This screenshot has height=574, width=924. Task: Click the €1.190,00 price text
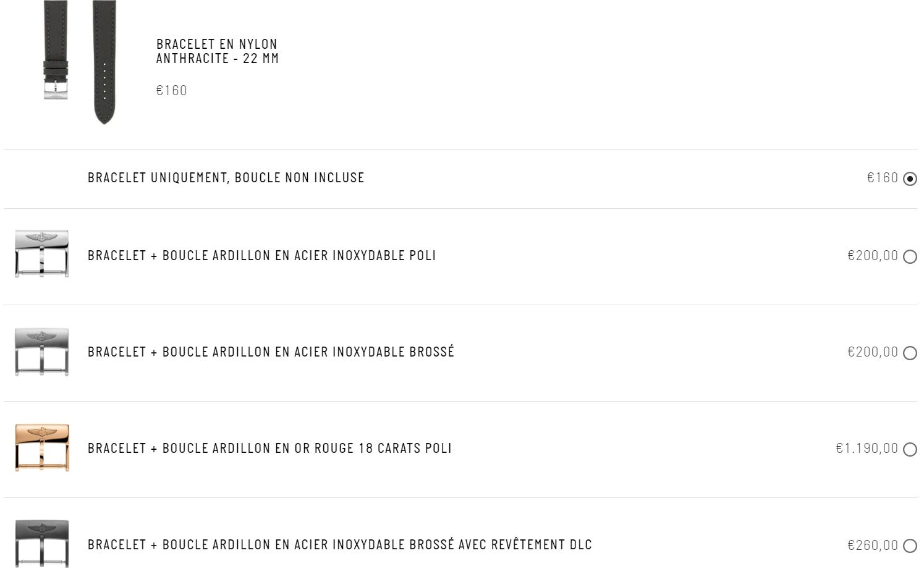[x=867, y=449]
